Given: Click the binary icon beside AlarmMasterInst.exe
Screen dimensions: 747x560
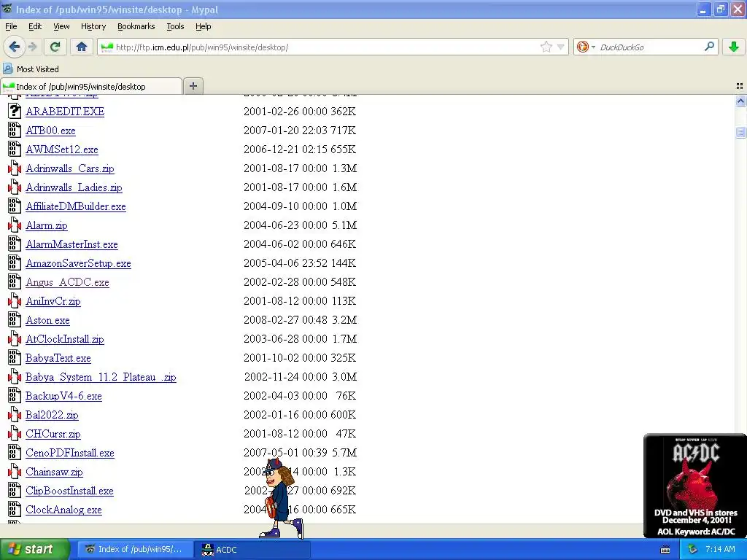Looking at the screenshot, I should tap(15, 244).
